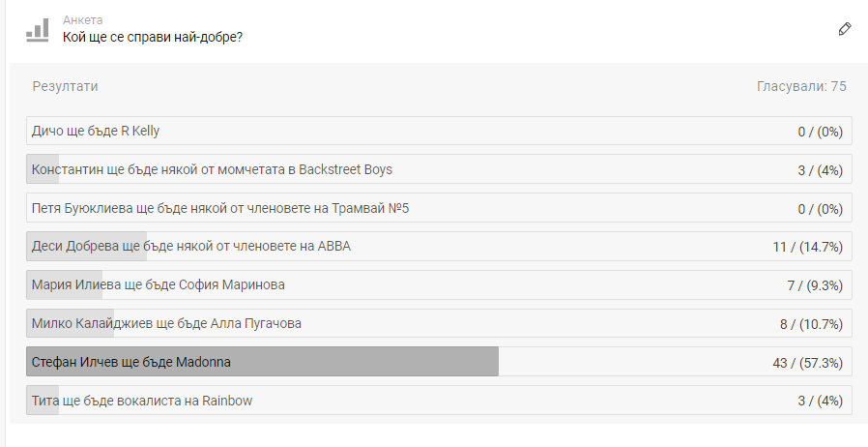Select the Милко Калайджиев Алла Пугачова option
The width and height of the screenshot is (868, 447).
439,323
